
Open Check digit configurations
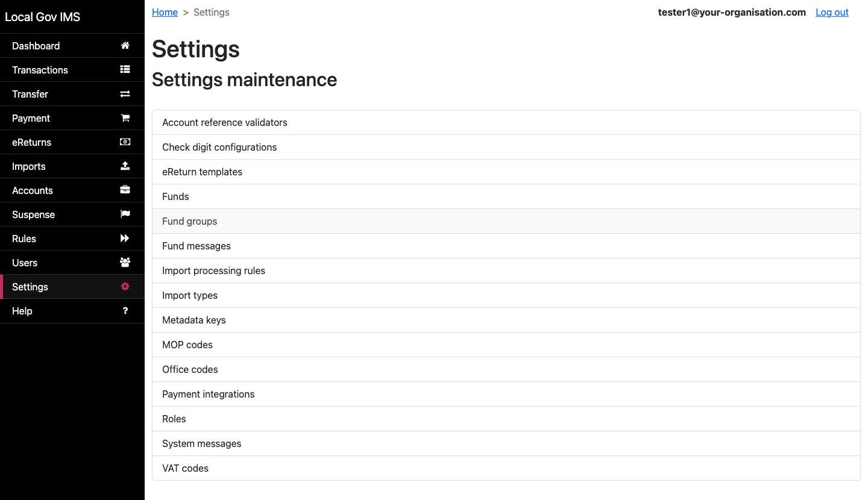coord(219,147)
